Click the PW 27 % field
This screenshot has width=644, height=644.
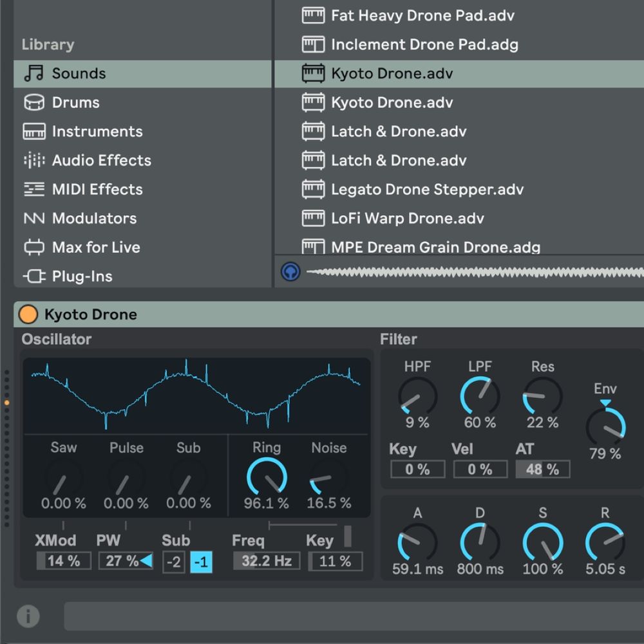click(126, 561)
